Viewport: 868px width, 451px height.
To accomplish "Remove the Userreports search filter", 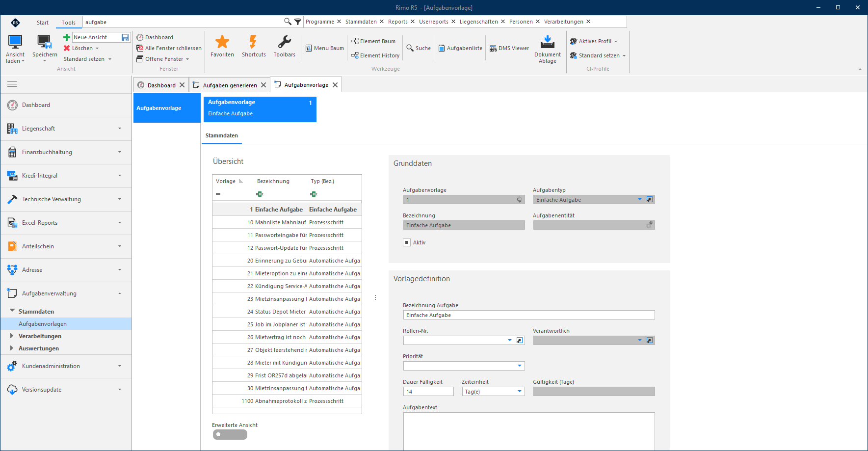I will (453, 22).
